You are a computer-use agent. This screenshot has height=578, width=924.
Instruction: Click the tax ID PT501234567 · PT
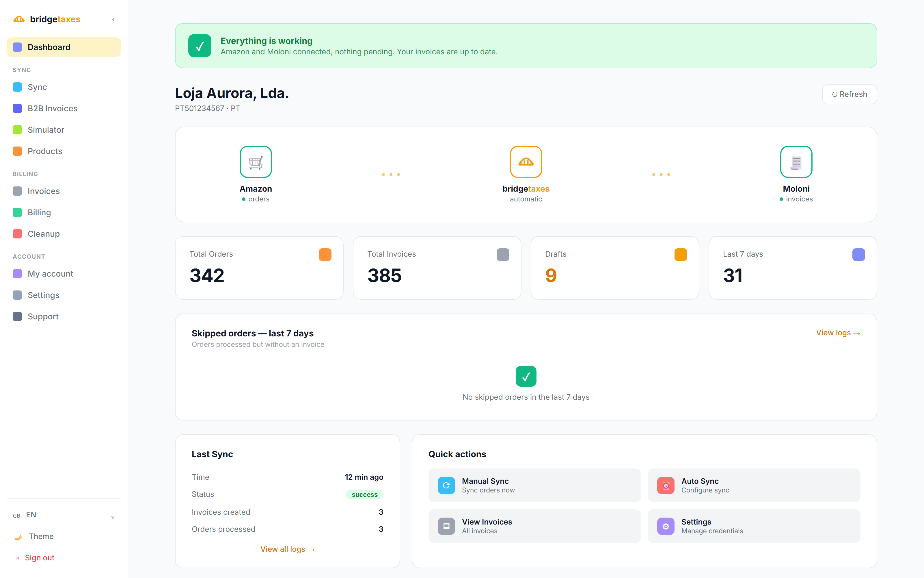[x=207, y=108]
